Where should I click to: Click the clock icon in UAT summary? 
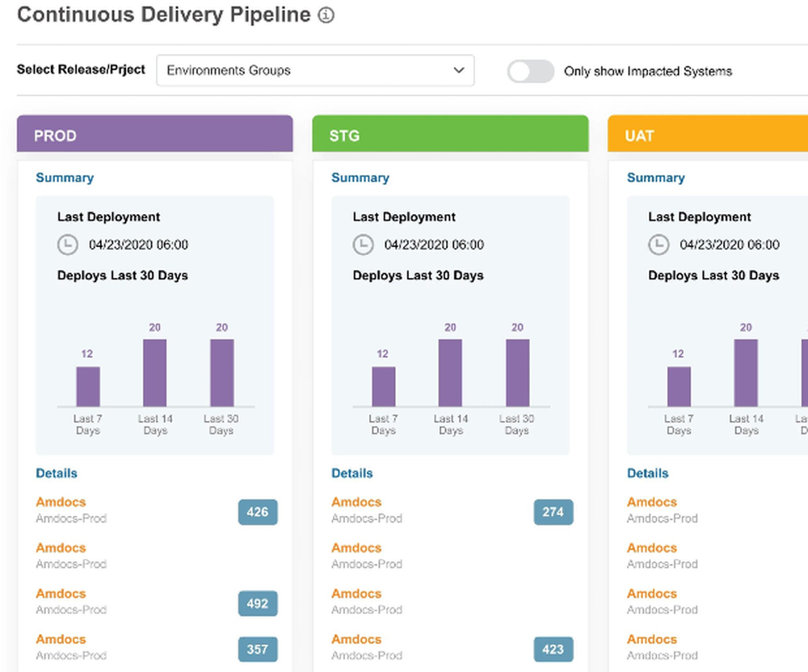click(x=659, y=245)
